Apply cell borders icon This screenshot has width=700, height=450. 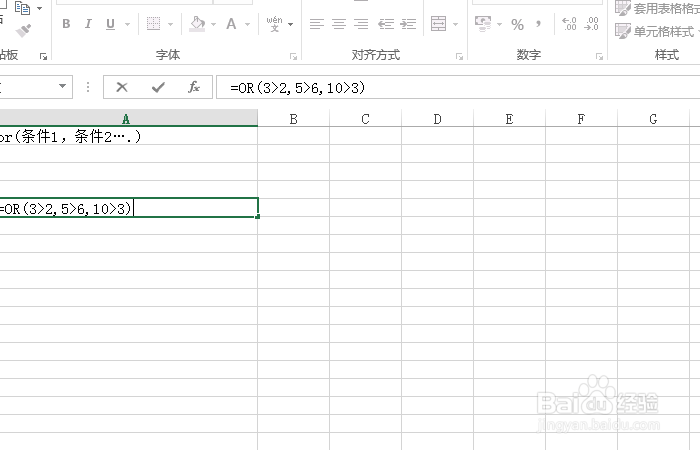pos(153,24)
